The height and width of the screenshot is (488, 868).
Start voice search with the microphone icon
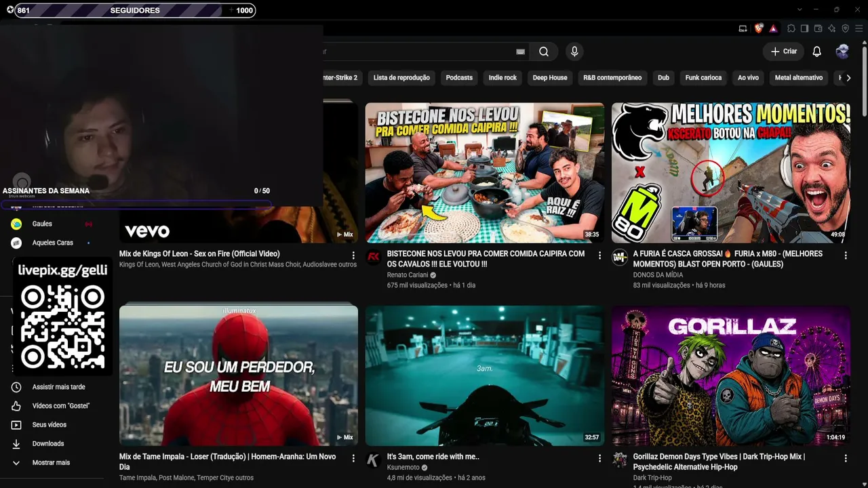point(574,52)
